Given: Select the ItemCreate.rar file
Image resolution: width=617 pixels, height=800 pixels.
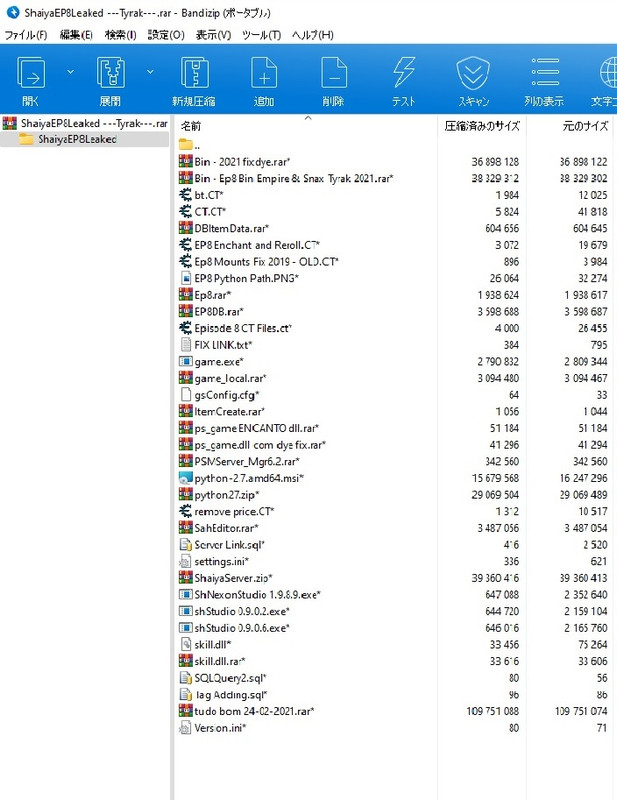Looking at the screenshot, I should pyautogui.click(x=230, y=411).
